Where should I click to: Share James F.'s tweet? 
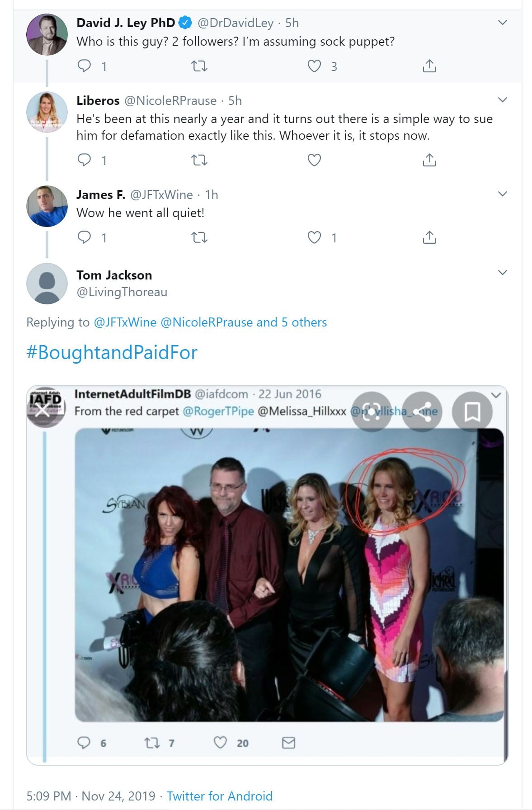coord(429,237)
